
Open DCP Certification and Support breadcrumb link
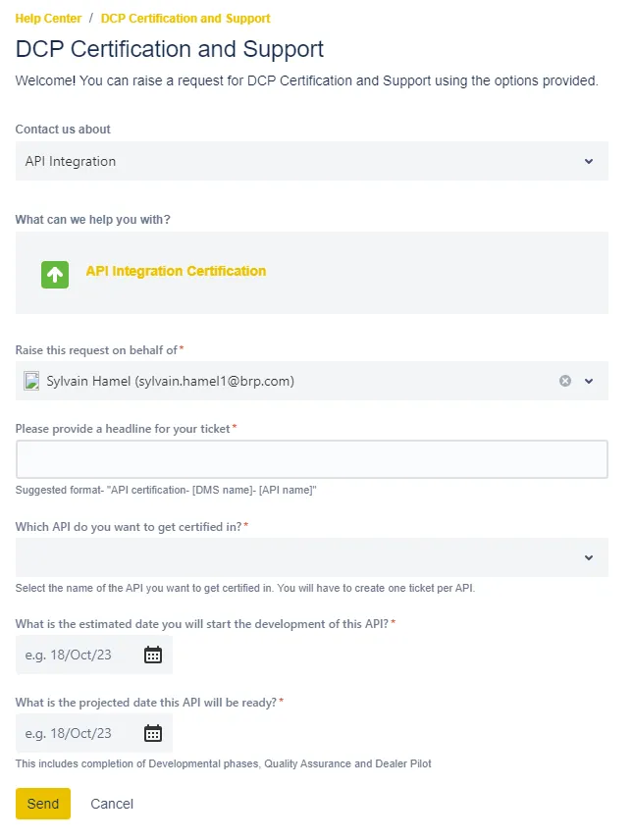coord(185,19)
